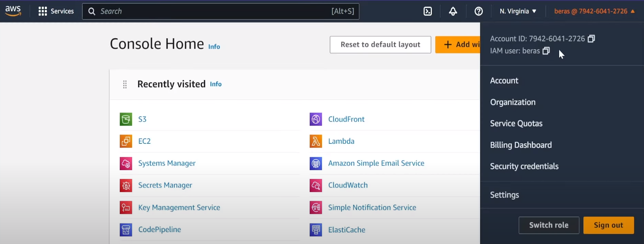The width and height of the screenshot is (644, 244).
Task: Click the CloudWatch icon
Action: click(x=316, y=185)
